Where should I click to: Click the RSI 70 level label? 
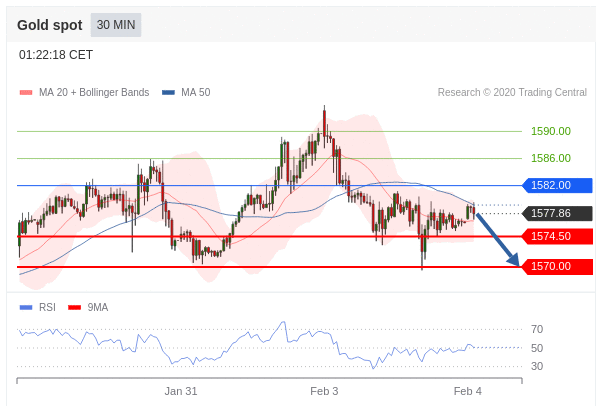[537, 330]
